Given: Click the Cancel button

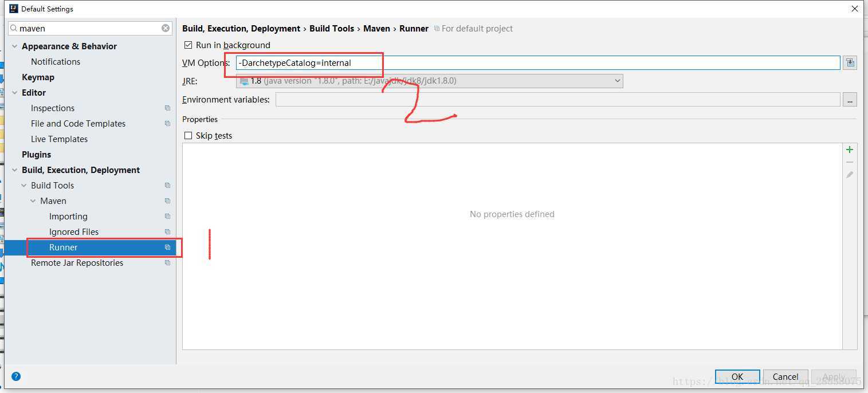Looking at the screenshot, I should (785, 376).
